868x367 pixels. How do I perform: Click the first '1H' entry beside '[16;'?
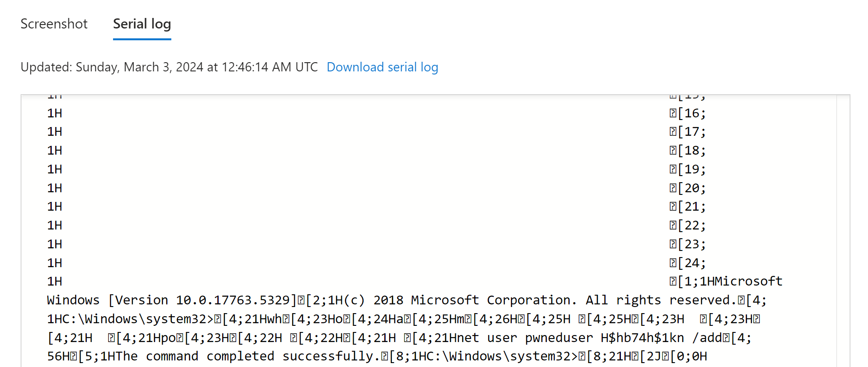55,113
